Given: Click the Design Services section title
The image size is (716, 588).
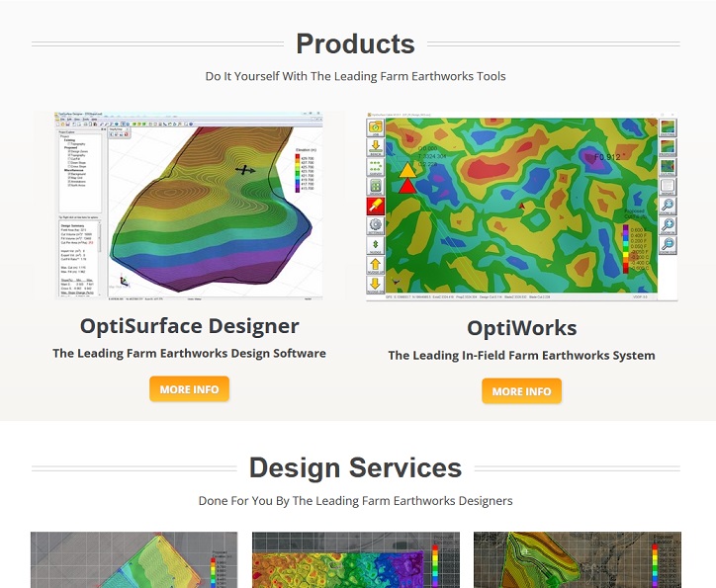Looking at the screenshot, I should [355, 468].
